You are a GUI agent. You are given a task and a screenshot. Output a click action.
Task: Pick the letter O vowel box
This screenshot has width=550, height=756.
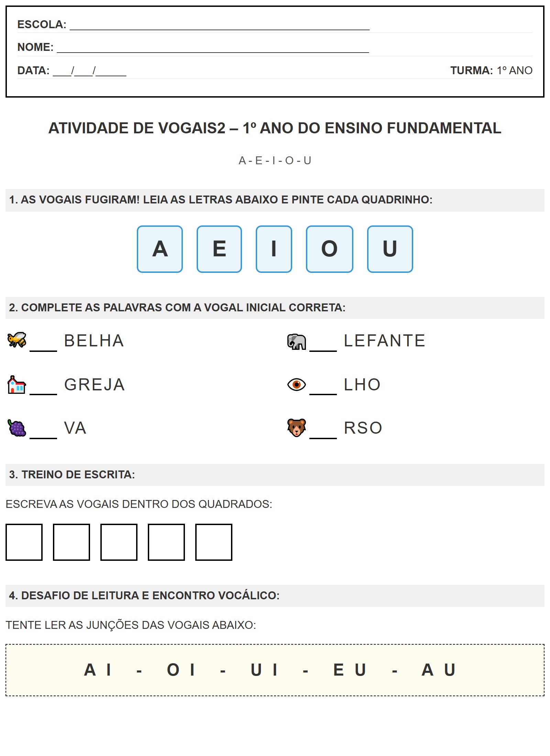click(x=329, y=249)
